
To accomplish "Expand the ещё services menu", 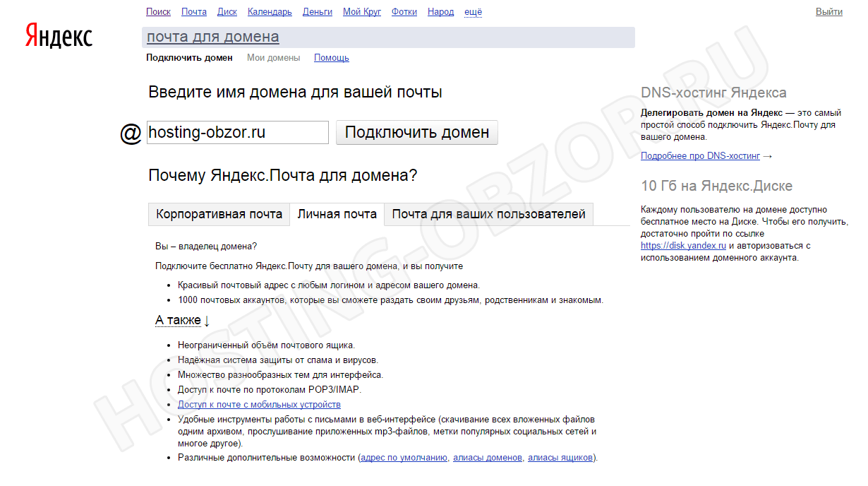I will pos(474,12).
